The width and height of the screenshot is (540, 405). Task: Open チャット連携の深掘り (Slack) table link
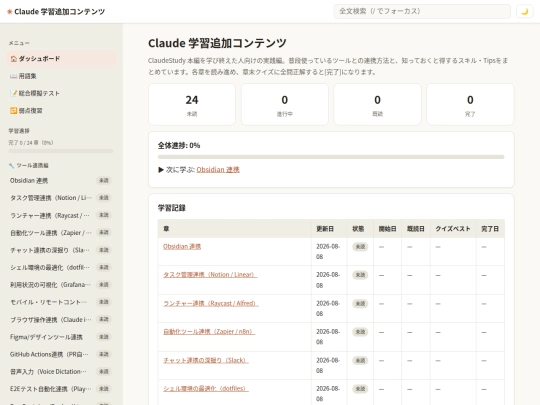coord(206,360)
